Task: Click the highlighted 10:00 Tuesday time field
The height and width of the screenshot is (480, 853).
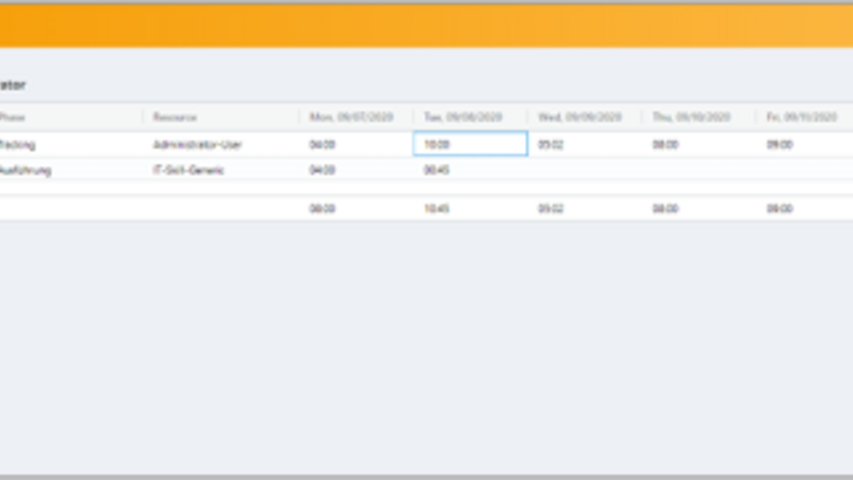Action: point(469,145)
